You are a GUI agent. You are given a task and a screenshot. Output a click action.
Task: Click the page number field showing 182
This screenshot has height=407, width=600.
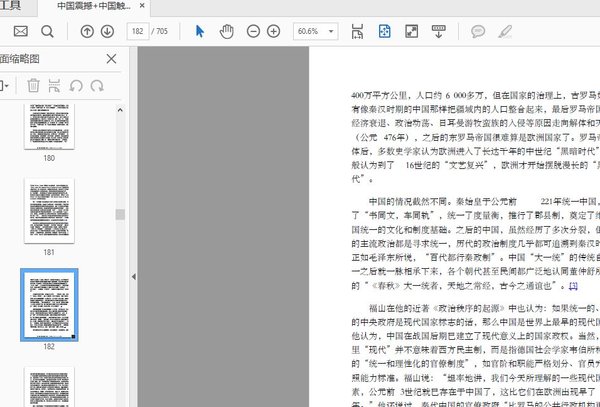[140, 31]
